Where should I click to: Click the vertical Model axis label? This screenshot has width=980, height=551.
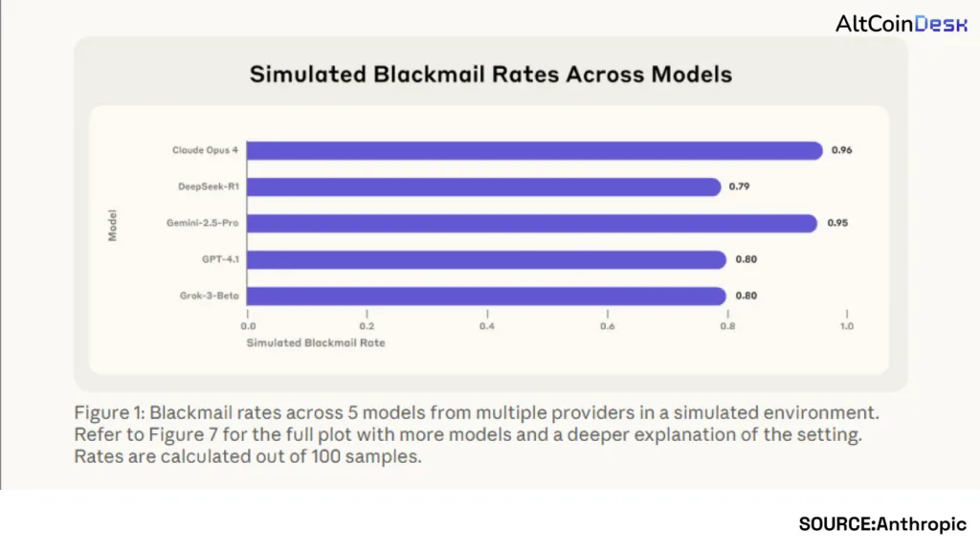(112, 225)
